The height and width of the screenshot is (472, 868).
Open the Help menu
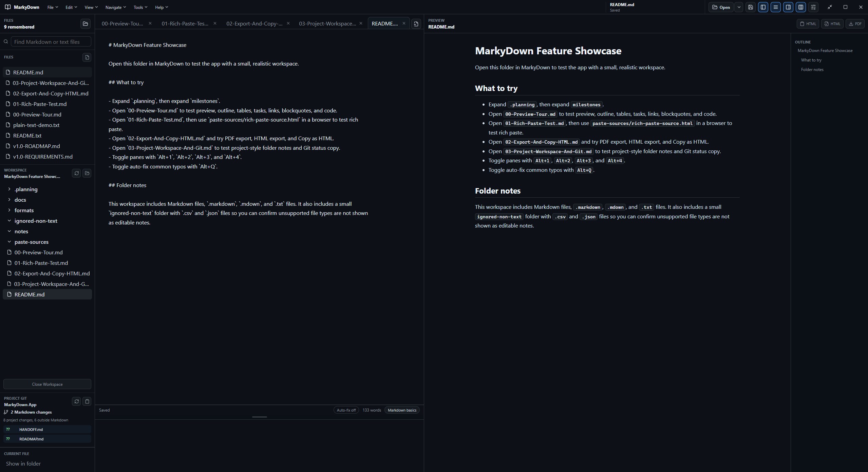pyautogui.click(x=162, y=7)
